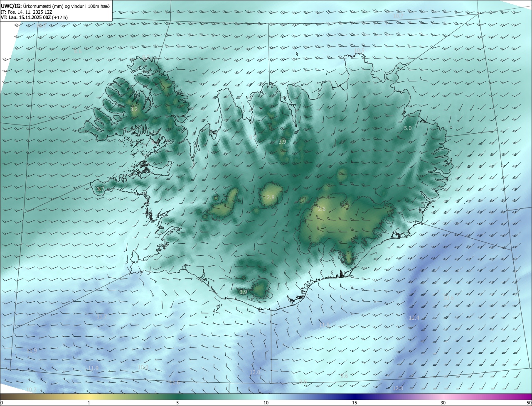Click the color scale label '10'
The width and height of the screenshot is (532, 406).
(266, 403)
